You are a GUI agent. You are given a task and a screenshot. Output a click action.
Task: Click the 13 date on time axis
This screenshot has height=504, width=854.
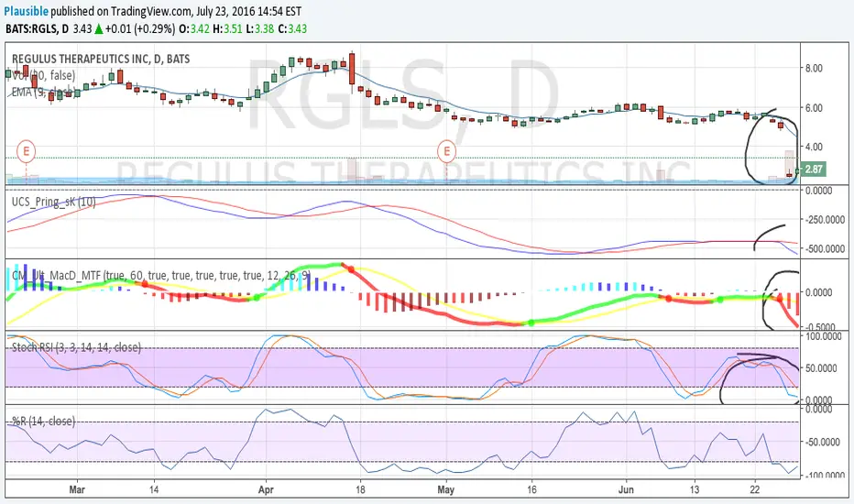point(695,489)
